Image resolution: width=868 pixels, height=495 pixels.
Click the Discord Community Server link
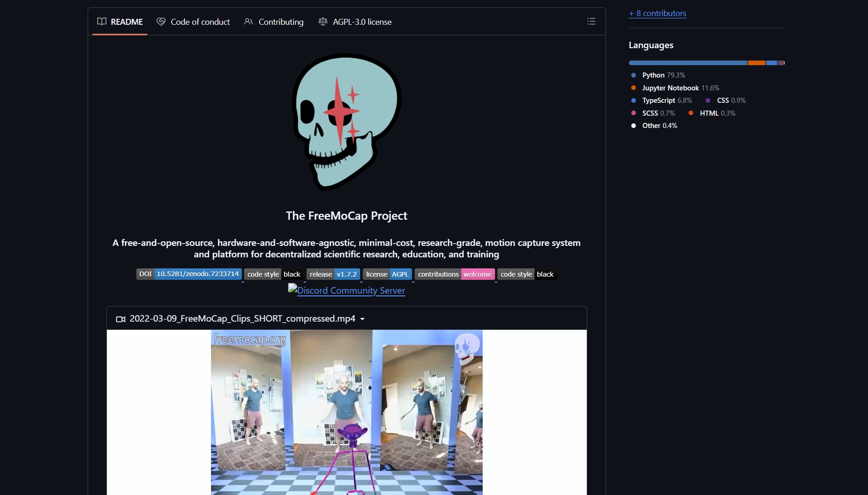pos(346,290)
